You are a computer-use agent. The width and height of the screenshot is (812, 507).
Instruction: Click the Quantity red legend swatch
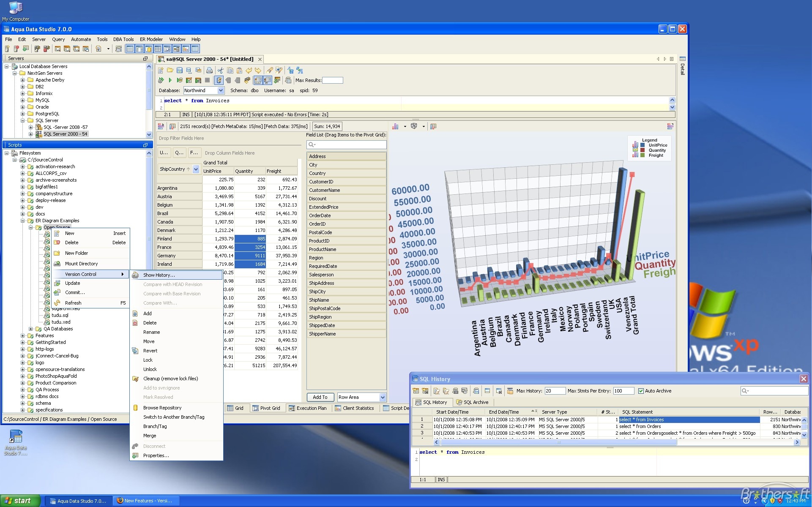point(643,150)
